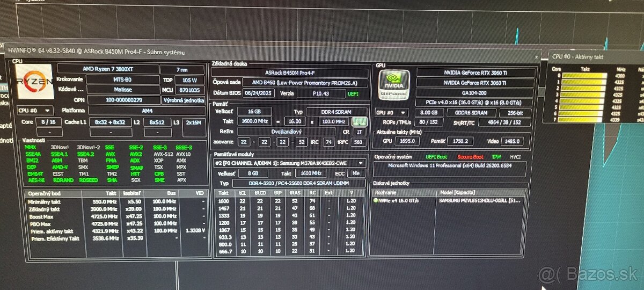
Task: Click the OPN value 100-000000279
Action: 123,100
